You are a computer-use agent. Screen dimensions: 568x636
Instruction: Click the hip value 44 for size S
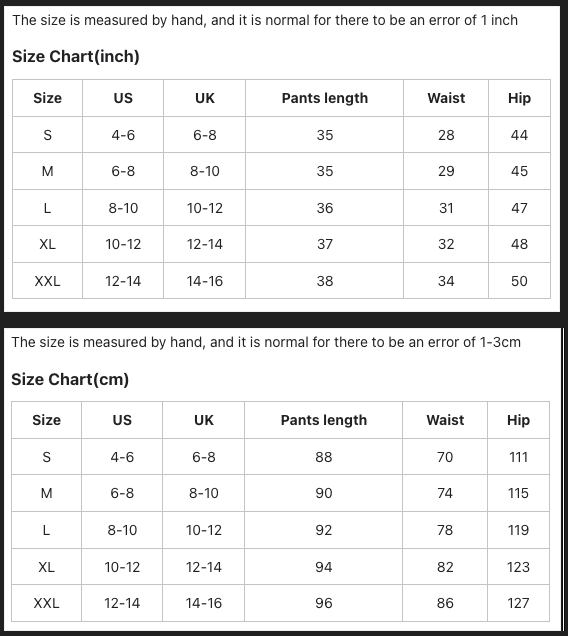tap(519, 135)
